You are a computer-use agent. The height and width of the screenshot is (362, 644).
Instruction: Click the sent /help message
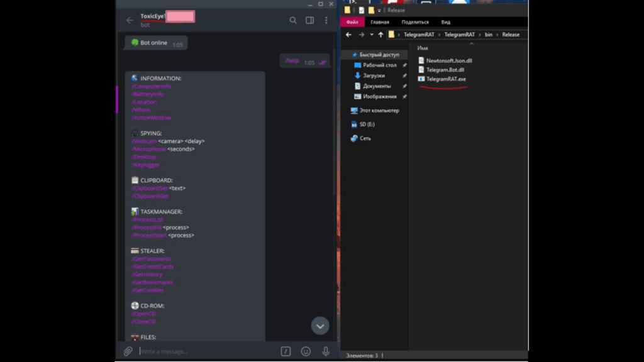coord(305,61)
